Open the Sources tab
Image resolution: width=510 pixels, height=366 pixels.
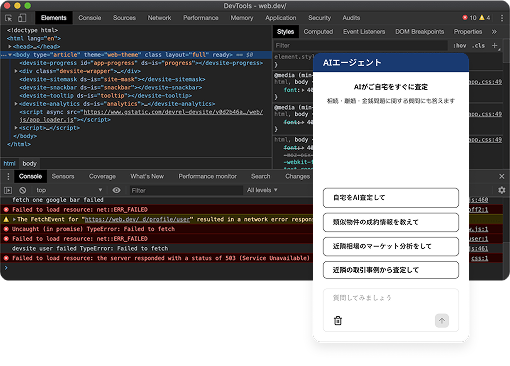tap(124, 18)
